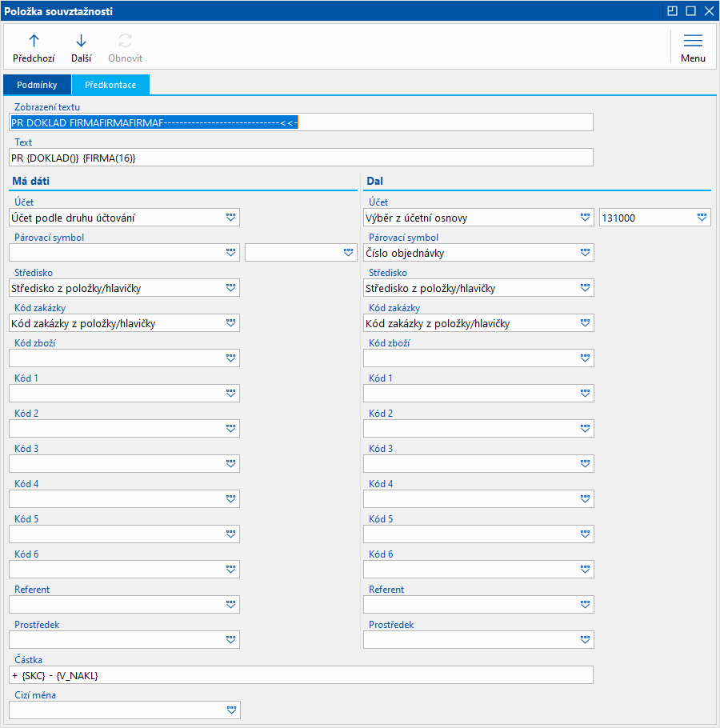Switch to the Podmínky tab
The height and width of the screenshot is (728, 720).
tap(37, 85)
